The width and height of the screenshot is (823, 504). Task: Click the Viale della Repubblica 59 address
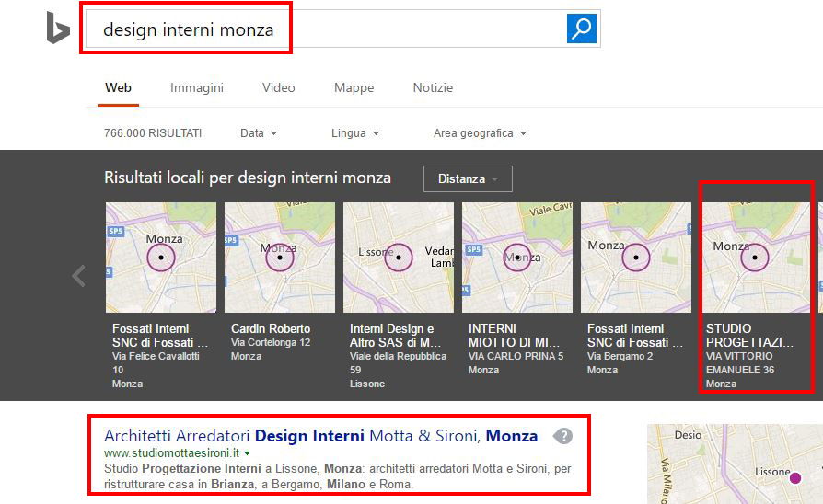398,363
